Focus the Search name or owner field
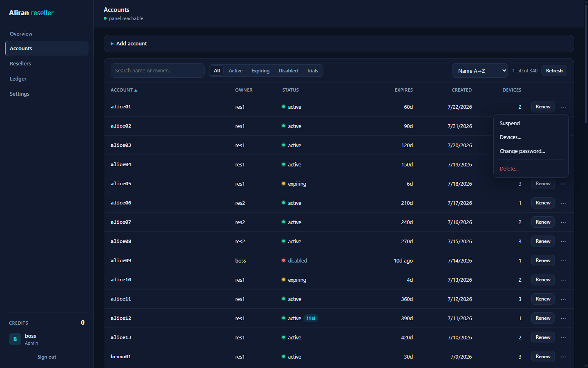 tap(158, 71)
